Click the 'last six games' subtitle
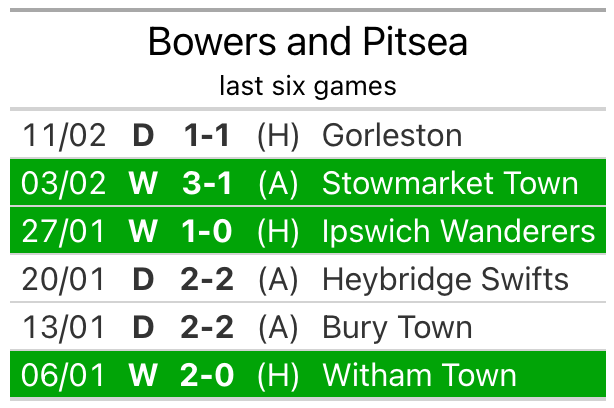This screenshot has height=408, width=614. click(x=307, y=86)
